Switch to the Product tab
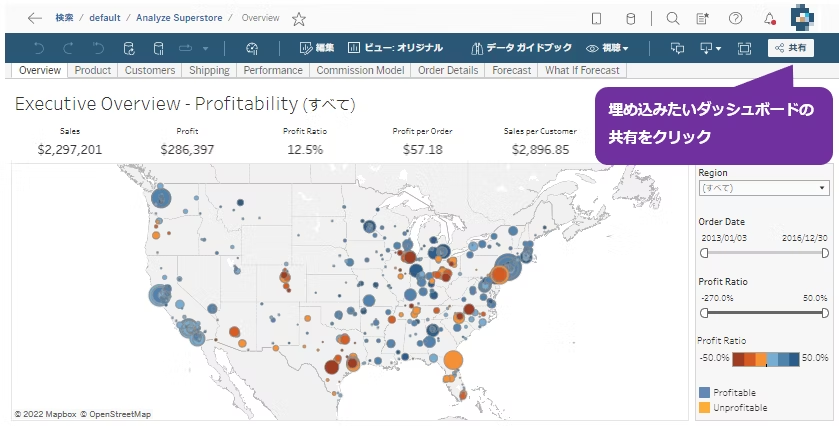 (93, 70)
